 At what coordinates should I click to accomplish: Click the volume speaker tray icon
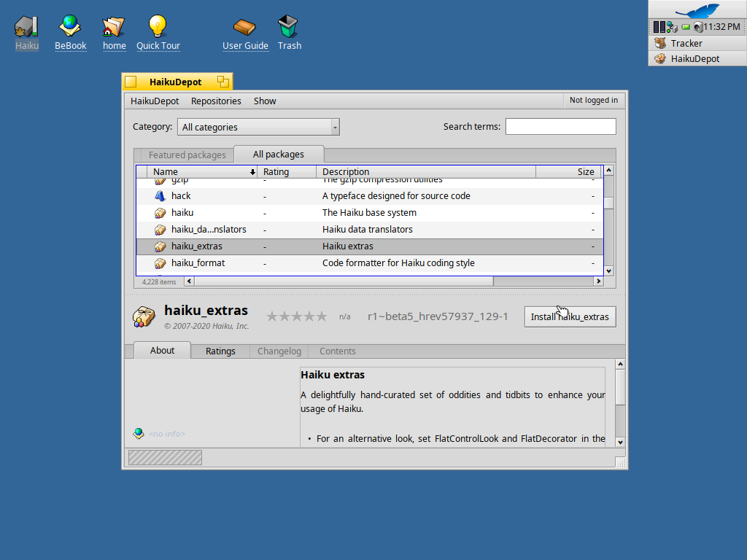click(x=697, y=27)
